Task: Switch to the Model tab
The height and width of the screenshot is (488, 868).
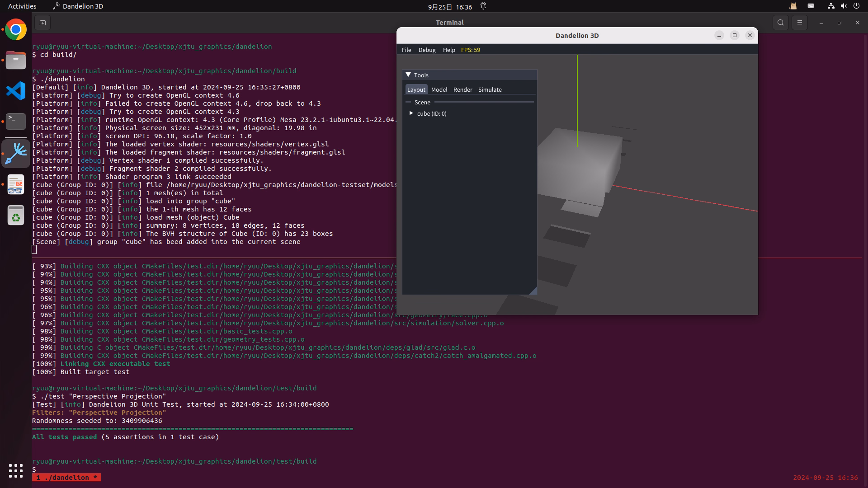Action: click(439, 89)
